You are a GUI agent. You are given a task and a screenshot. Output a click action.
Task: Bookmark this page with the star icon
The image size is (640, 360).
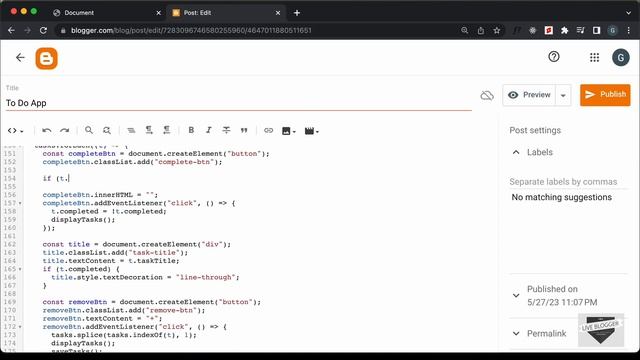[x=496, y=31]
